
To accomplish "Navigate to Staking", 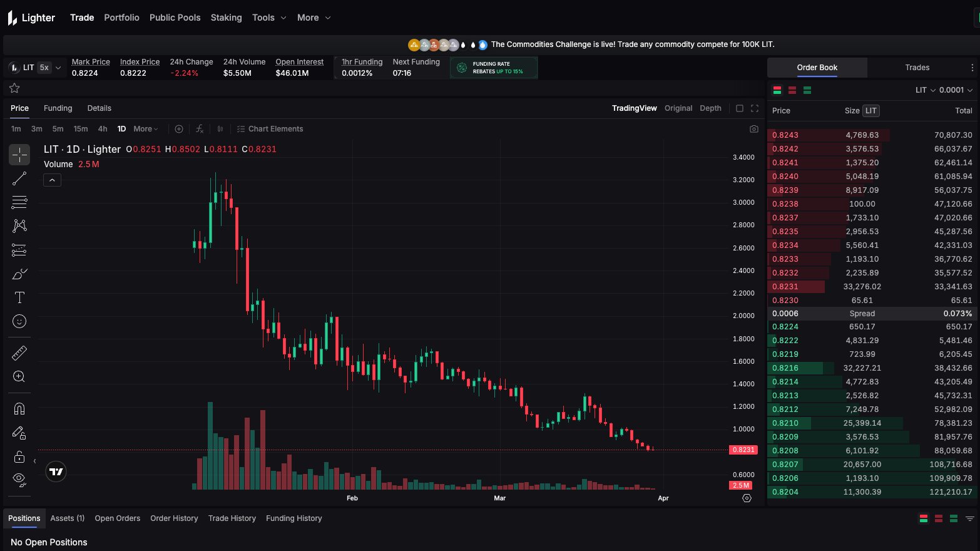I will (x=227, y=18).
